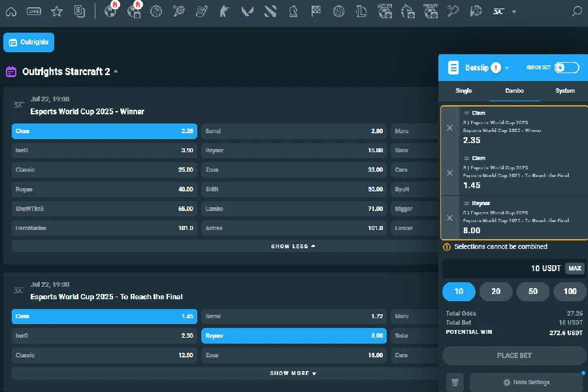Viewport: 588px width, 392px height.
Task: Click the favorites star icon
Action: click(57, 11)
